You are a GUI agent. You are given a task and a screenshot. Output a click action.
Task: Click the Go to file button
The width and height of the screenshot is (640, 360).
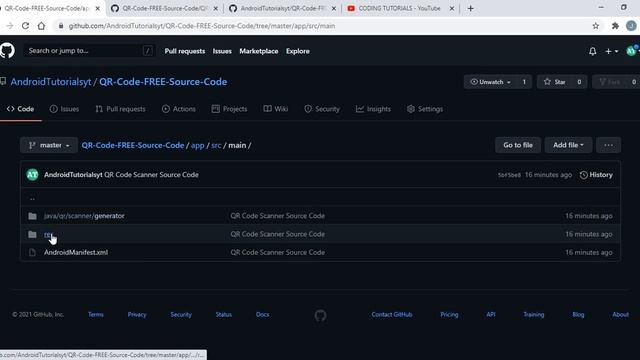pyautogui.click(x=518, y=145)
